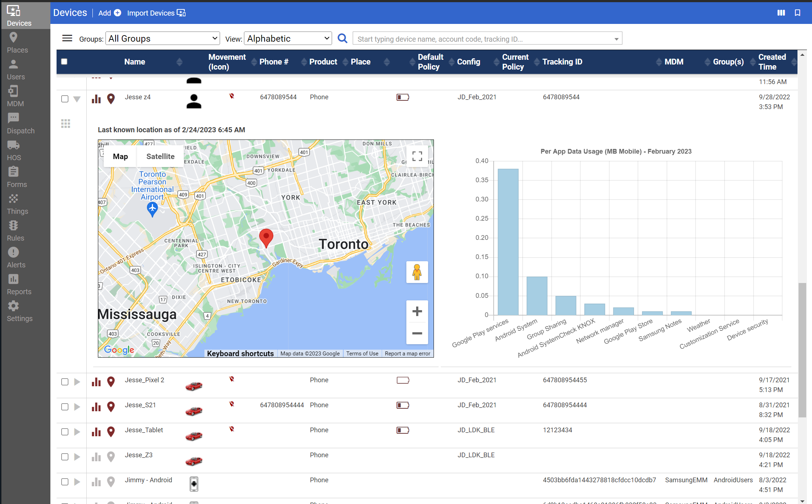
Task: Select the MDM sidebar icon
Action: (x=14, y=95)
